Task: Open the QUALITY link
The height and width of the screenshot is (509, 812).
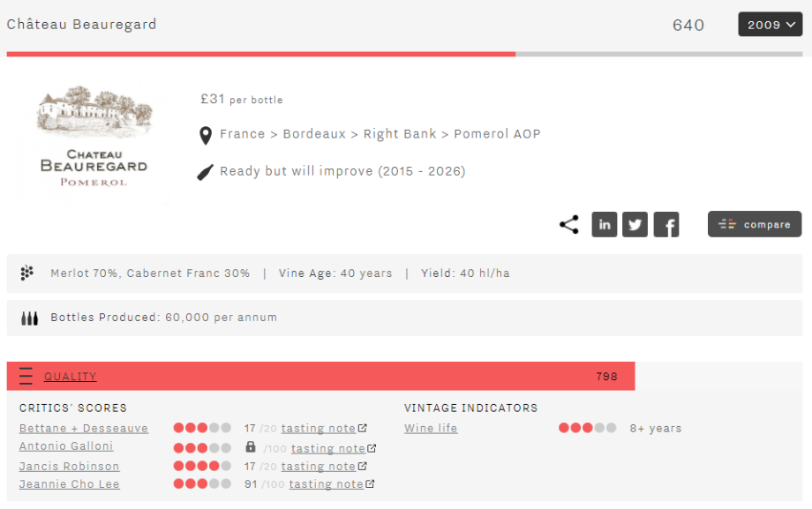Action: coord(71,377)
